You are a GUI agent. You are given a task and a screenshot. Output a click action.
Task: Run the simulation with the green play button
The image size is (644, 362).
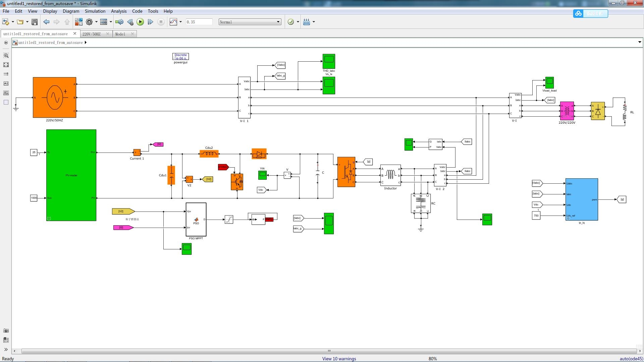point(140,22)
